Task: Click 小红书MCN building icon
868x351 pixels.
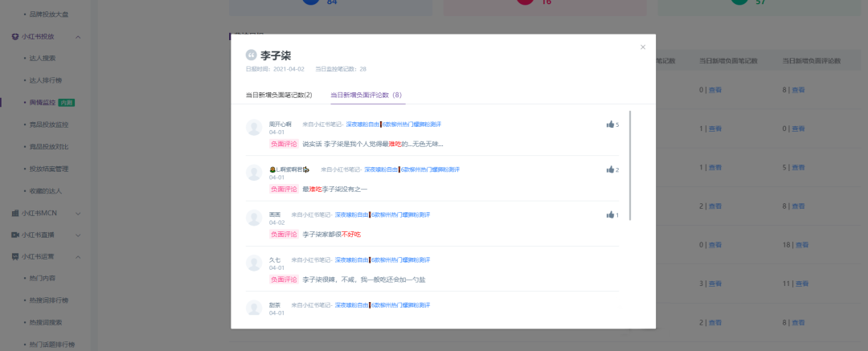Action: [x=15, y=213]
